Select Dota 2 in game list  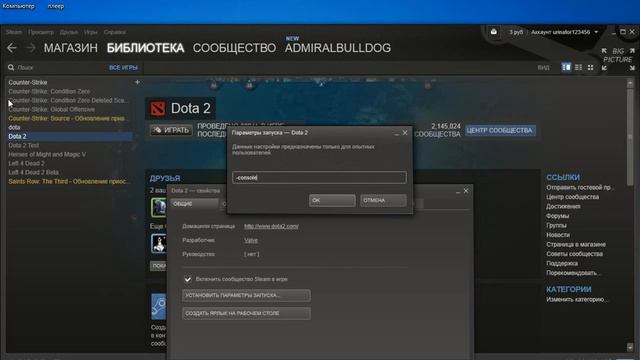pos(69,136)
